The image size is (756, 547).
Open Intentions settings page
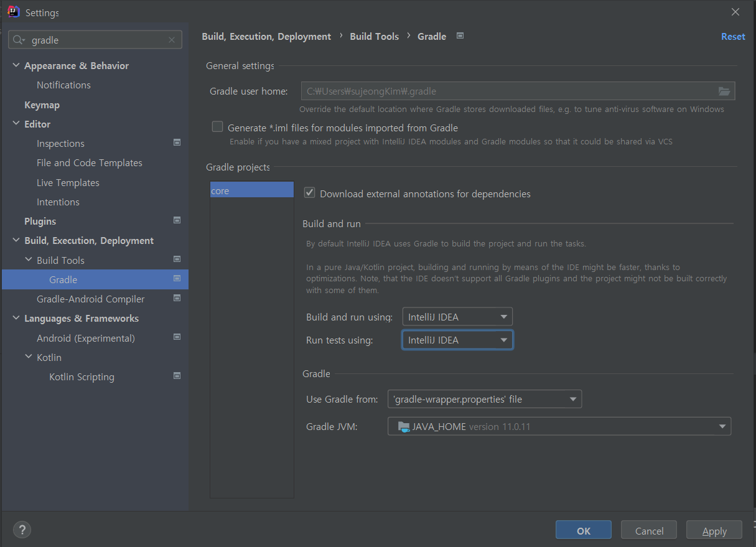pos(58,202)
